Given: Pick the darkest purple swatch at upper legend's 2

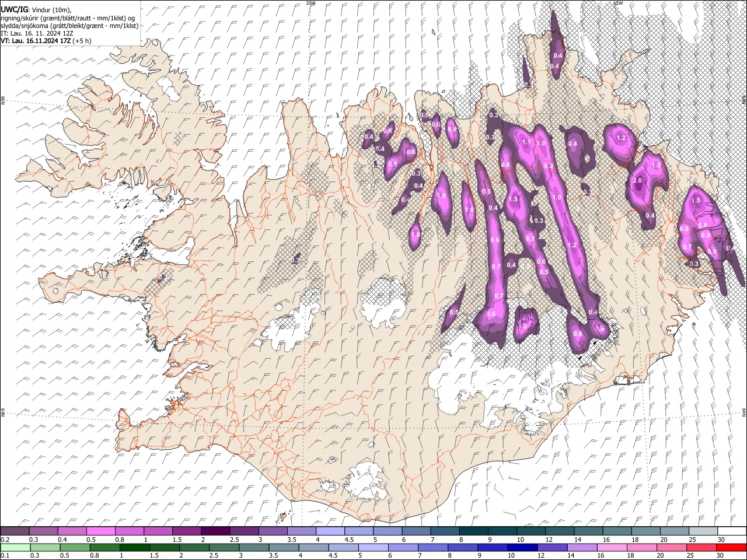Looking at the screenshot, I should tap(215, 531).
